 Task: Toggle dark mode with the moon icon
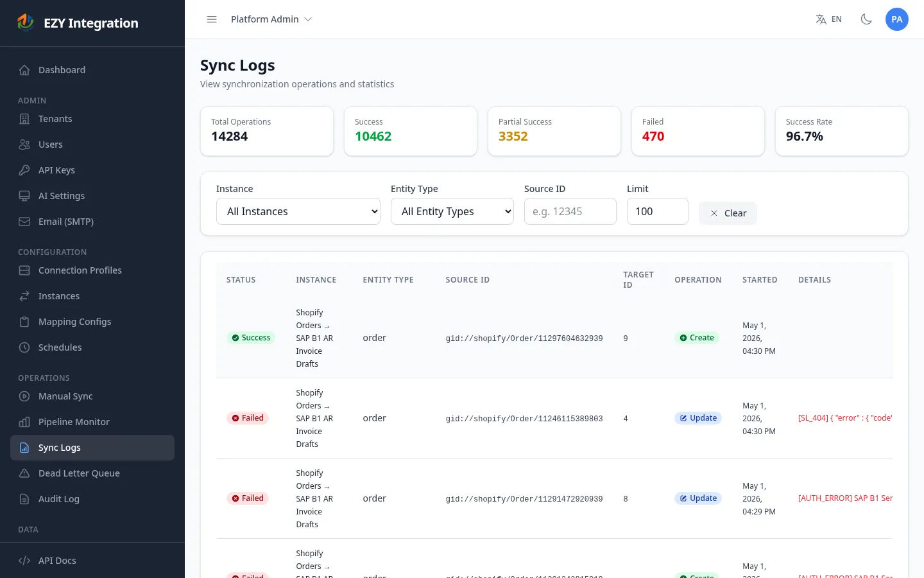tap(866, 19)
